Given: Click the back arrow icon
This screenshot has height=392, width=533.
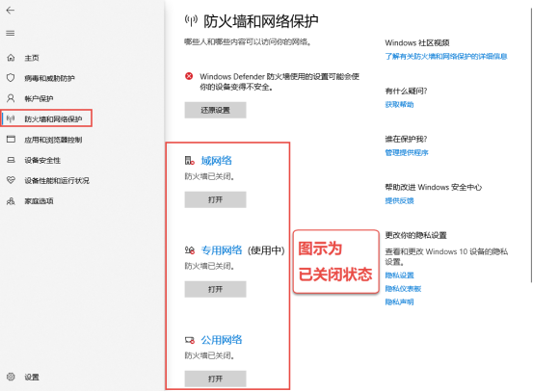Looking at the screenshot, I should [11, 11].
